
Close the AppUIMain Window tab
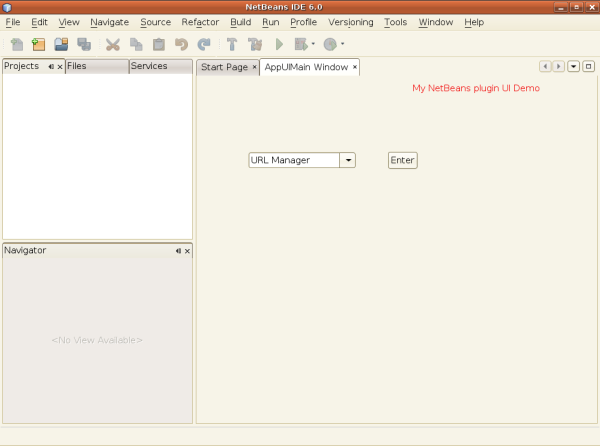tap(355, 67)
